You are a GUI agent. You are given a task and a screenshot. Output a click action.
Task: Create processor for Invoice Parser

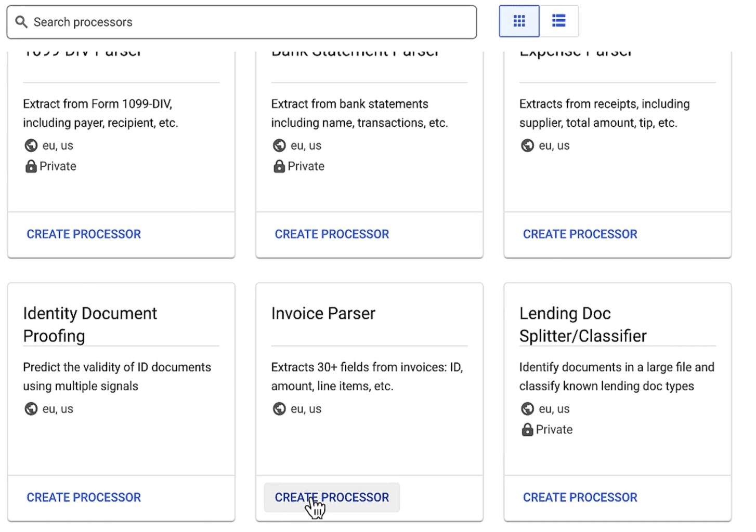(332, 497)
